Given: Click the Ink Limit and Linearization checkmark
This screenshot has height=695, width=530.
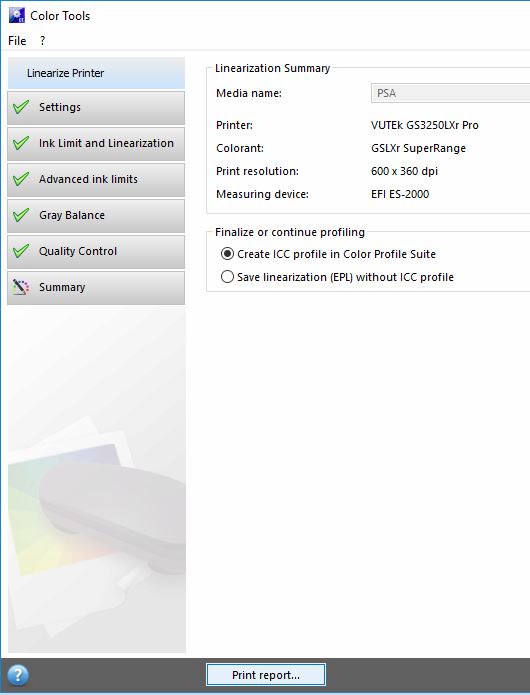Looking at the screenshot, I should click(21, 143).
